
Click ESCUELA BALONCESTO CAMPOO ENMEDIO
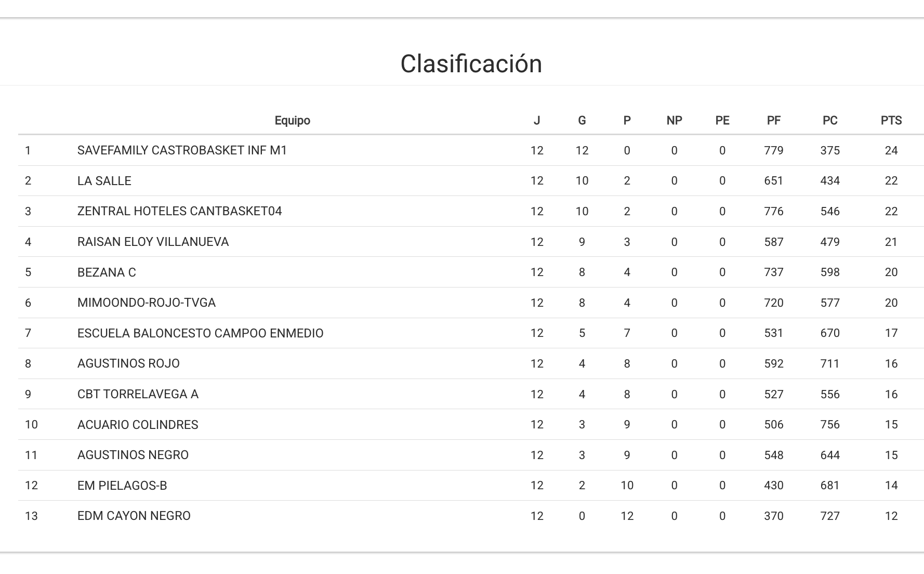coord(200,333)
